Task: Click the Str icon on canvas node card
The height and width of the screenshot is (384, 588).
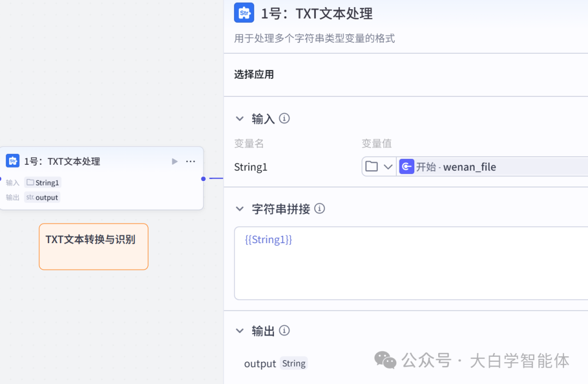Action: point(13,160)
